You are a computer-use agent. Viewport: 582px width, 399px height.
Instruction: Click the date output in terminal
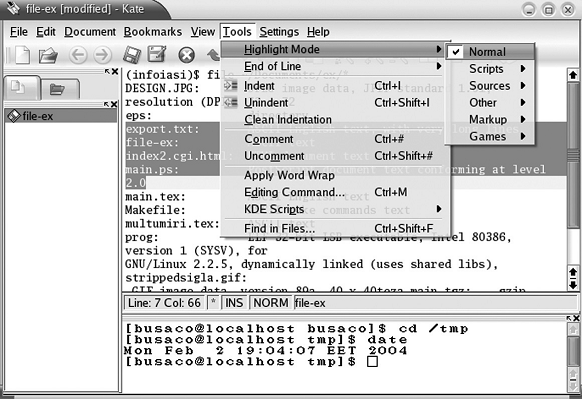coord(266,350)
